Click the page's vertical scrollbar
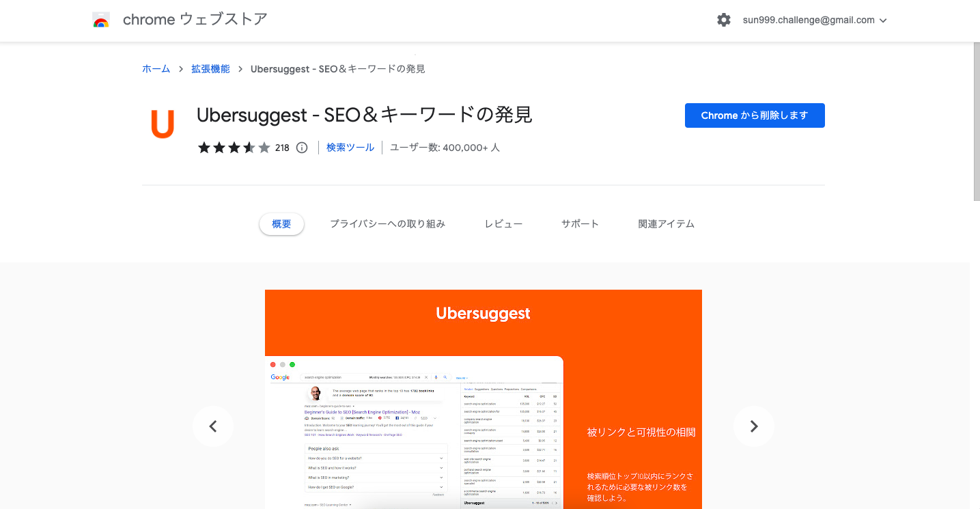 pos(975,123)
